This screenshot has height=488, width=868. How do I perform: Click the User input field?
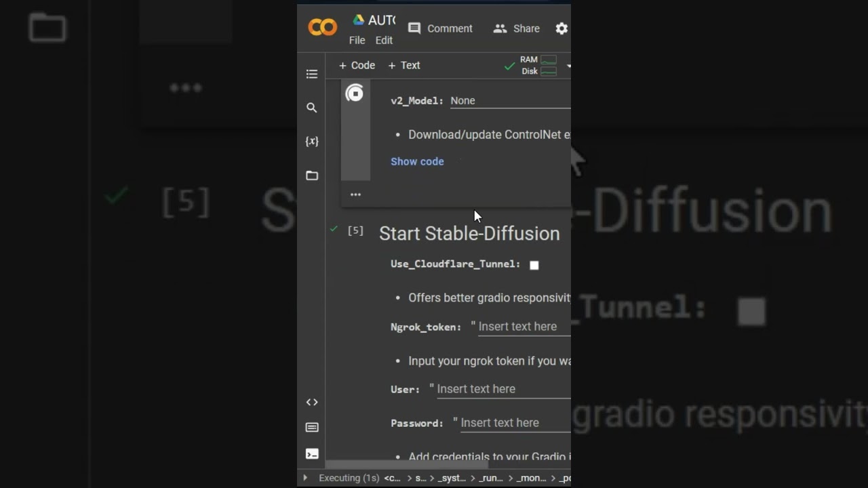[x=503, y=389]
